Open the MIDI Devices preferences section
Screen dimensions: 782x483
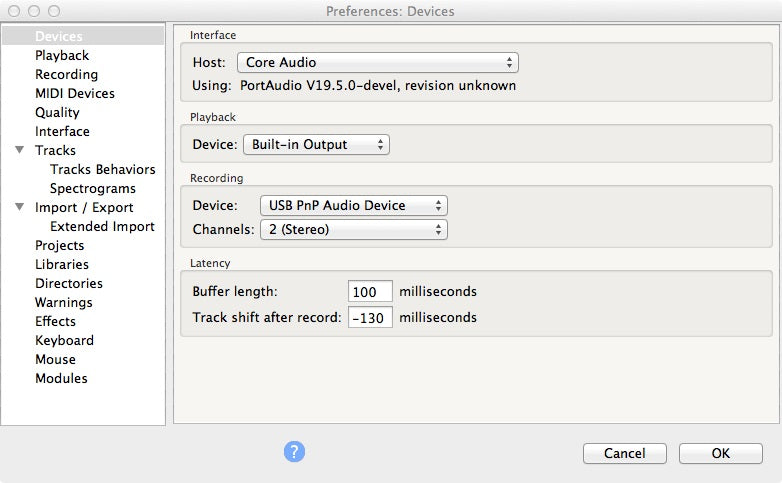[x=75, y=94]
